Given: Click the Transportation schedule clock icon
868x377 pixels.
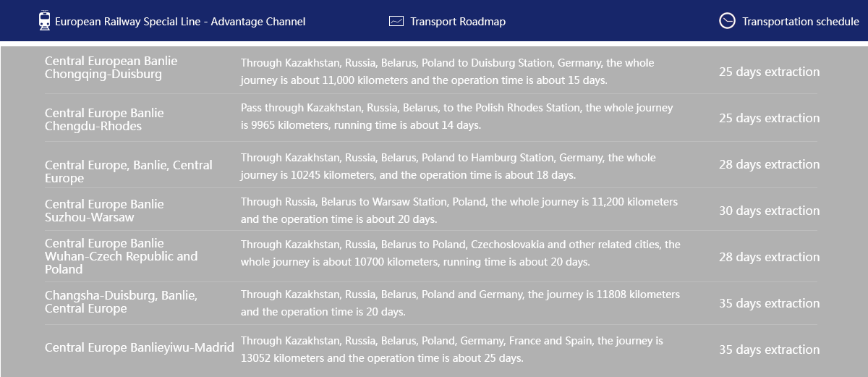Looking at the screenshot, I should coord(727,21).
